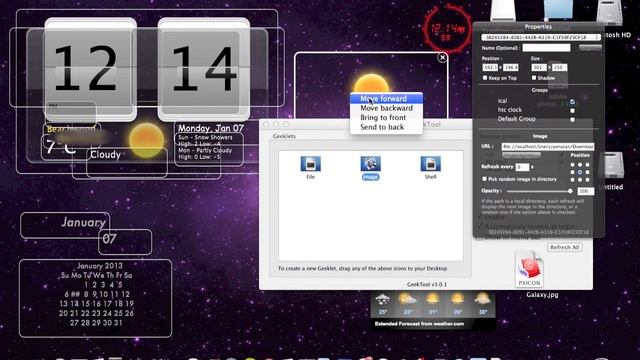The width and height of the screenshot is (640, 360).
Task: Choose Bring to front in context menu
Action: pos(386,118)
